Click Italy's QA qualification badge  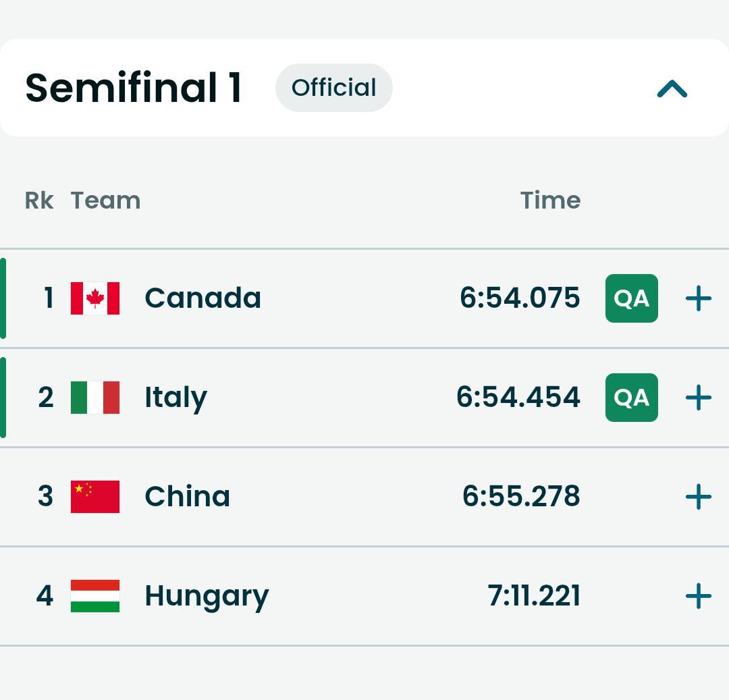[x=631, y=398]
